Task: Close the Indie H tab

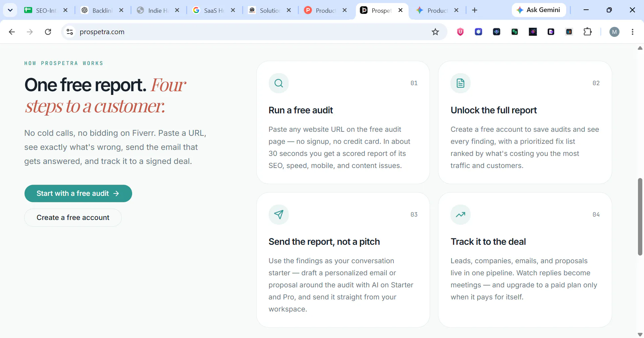Action: tap(177, 10)
